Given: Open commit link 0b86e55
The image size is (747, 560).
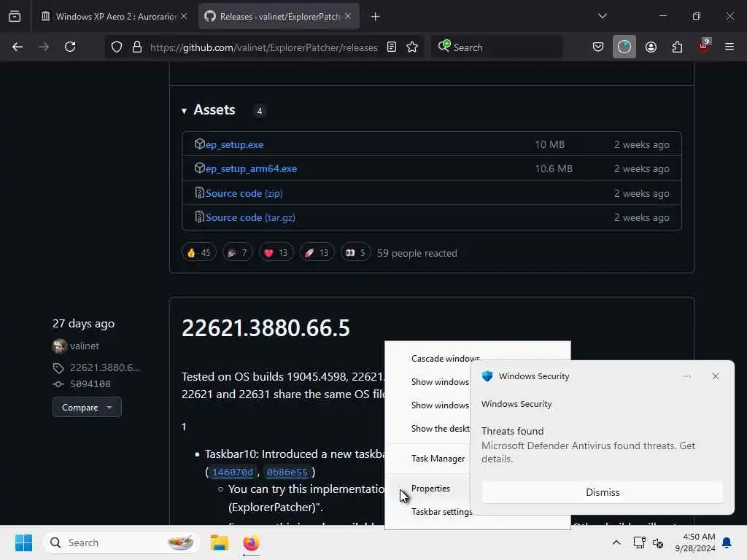Looking at the screenshot, I should click(x=287, y=472).
